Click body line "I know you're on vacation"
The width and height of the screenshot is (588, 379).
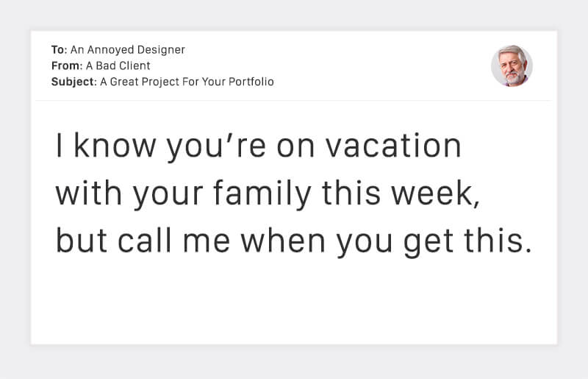259,146
